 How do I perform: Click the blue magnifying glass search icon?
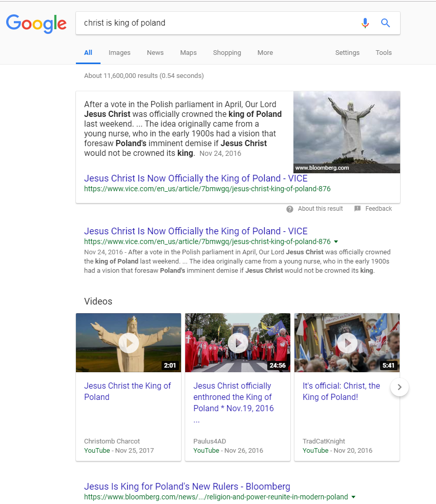point(386,23)
